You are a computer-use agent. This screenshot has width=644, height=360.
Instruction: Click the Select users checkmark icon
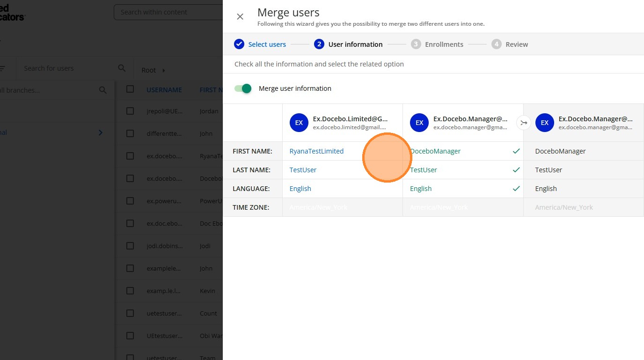coord(239,44)
